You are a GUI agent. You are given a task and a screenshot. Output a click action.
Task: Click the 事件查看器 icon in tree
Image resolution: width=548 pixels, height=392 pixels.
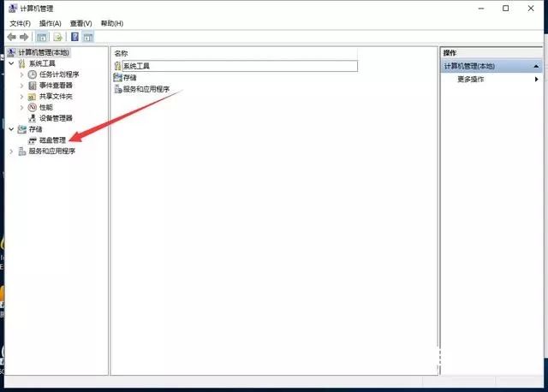coord(33,86)
